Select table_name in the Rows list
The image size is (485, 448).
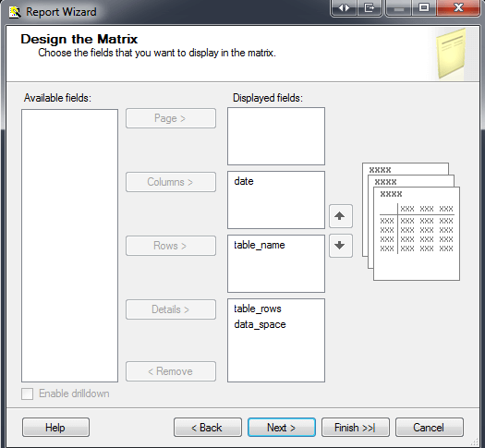[x=260, y=245]
